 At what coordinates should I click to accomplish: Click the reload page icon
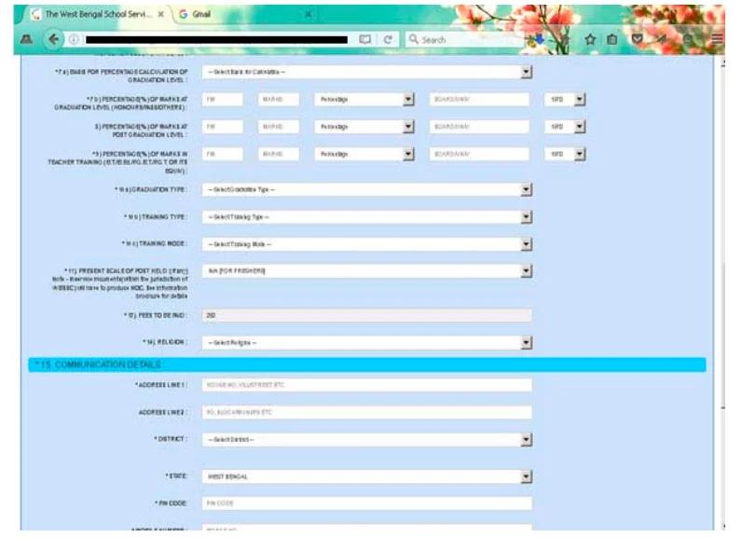pyautogui.click(x=387, y=40)
